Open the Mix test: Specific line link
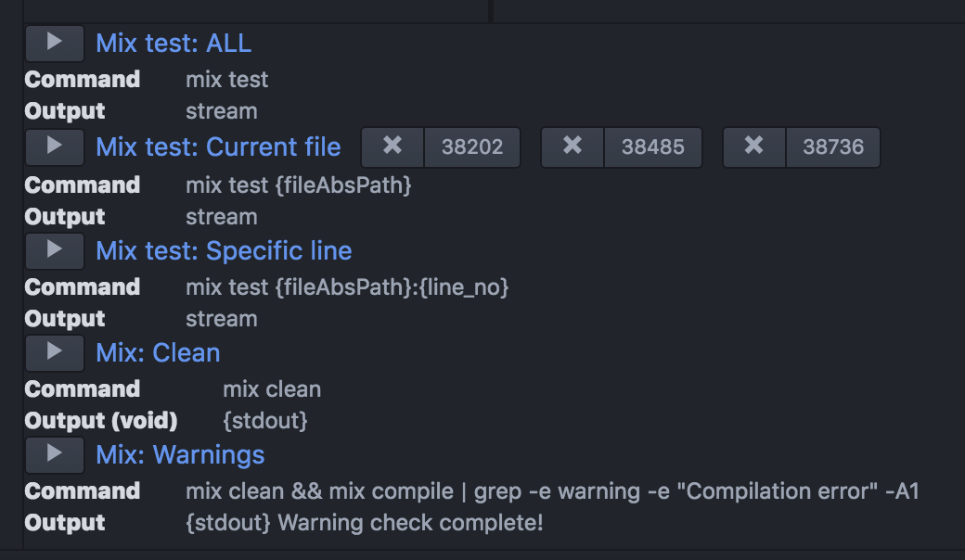 click(x=224, y=251)
